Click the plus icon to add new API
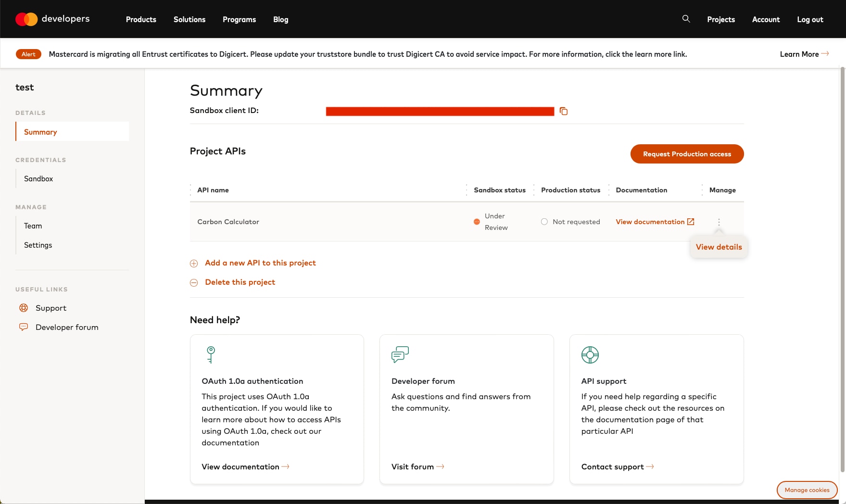Image resolution: width=846 pixels, height=504 pixels. 194,264
